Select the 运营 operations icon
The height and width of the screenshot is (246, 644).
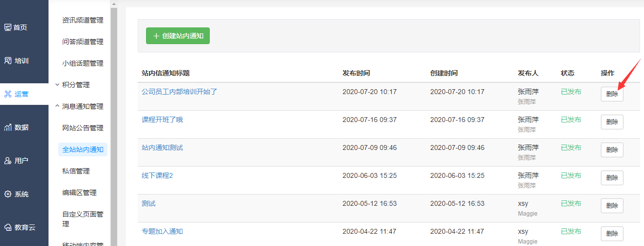point(8,94)
